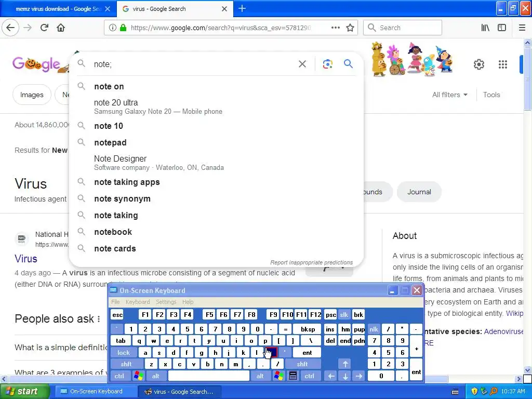Show site information icon in address bar
This screenshot has height=399, width=532.
coord(112,28)
